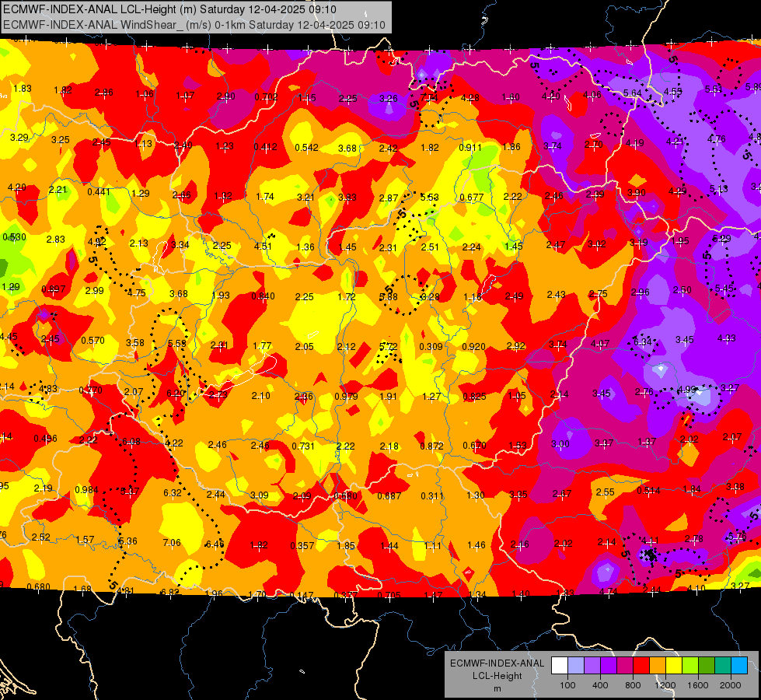Click the WindShear 0-1km title line
Screen dimensions: 761x700
194,25
